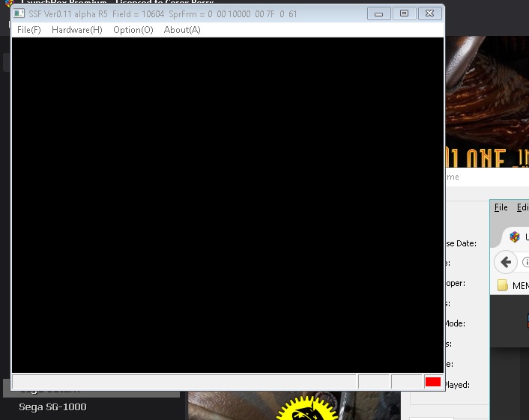Screen dimensions: 529x420
Task: Open the Option(O) menu
Action: pos(133,30)
